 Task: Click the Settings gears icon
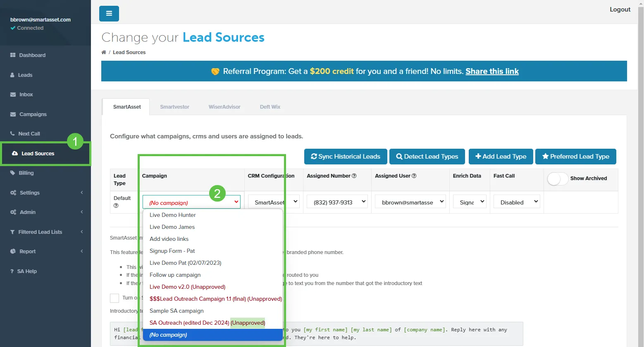pos(13,193)
